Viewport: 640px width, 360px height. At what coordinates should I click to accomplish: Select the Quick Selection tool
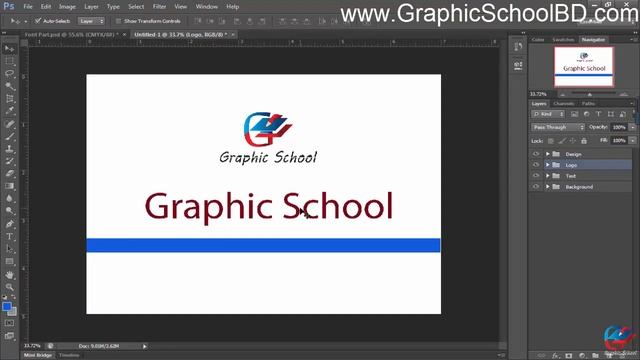coord(9,86)
